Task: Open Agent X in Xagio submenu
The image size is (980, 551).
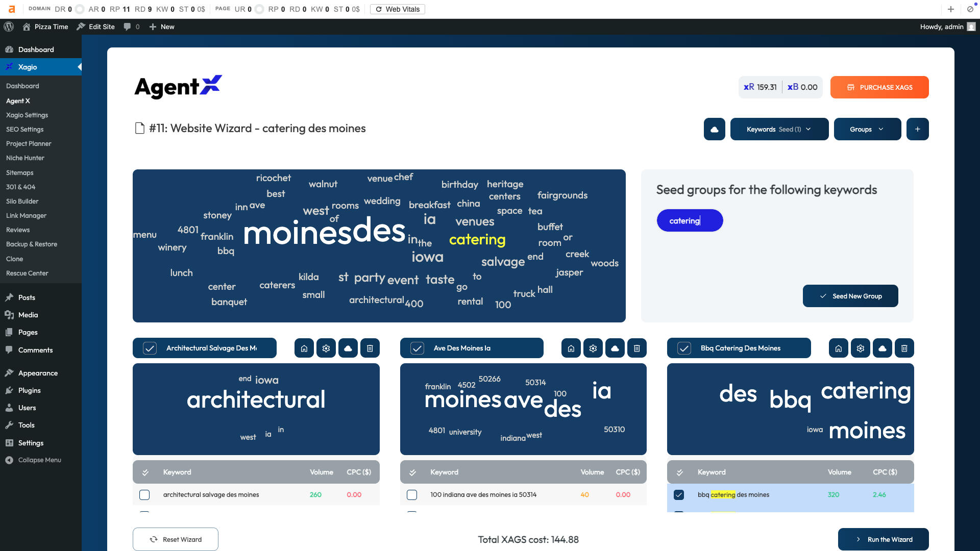Action: click(x=18, y=101)
